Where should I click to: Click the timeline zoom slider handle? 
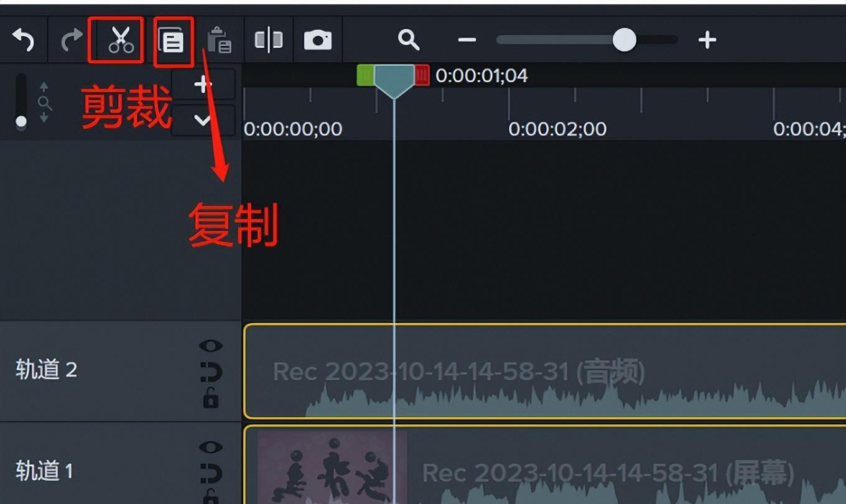(x=624, y=40)
